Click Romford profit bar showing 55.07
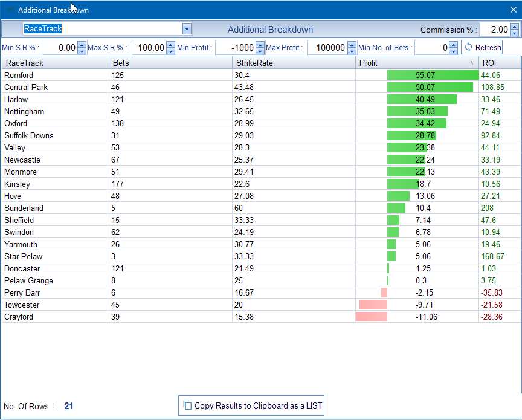Image resolution: width=522 pixels, height=420 pixels. [433, 75]
